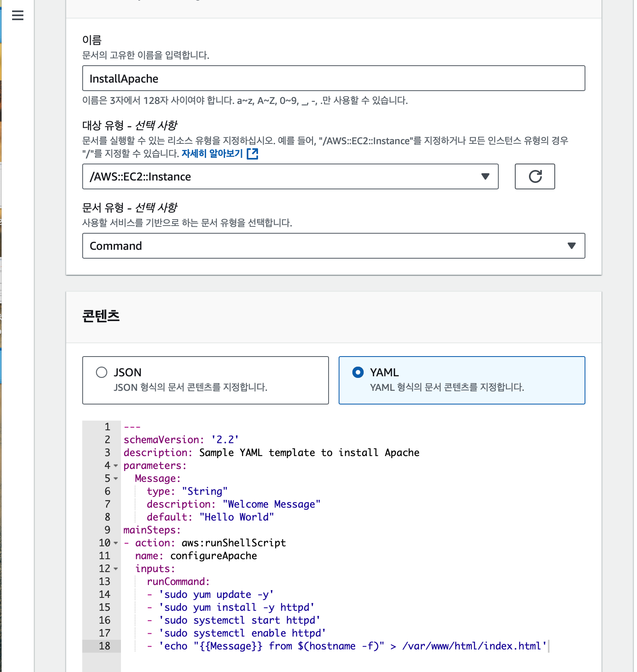This screenshot has height=672, width=637.
Task: Click the 'sudo systemctl start httpd' line
Action: point(233,620)
